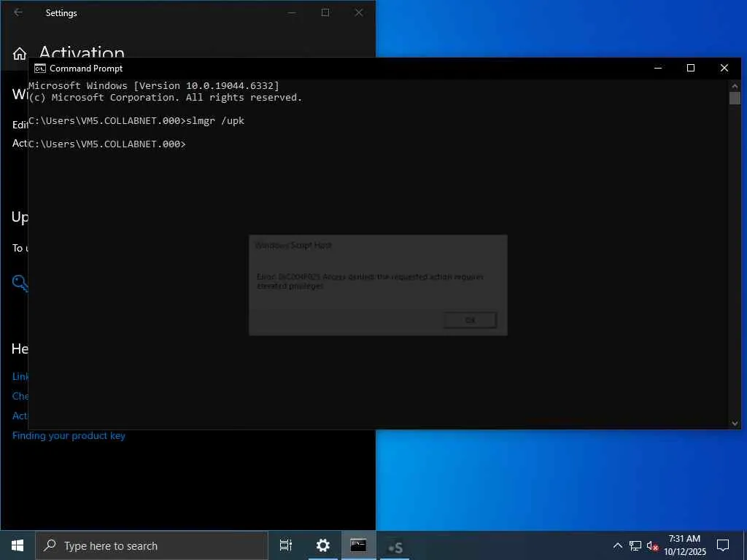
Task: Click OK in Windows Script Host dialog
Action: point(470,321)
